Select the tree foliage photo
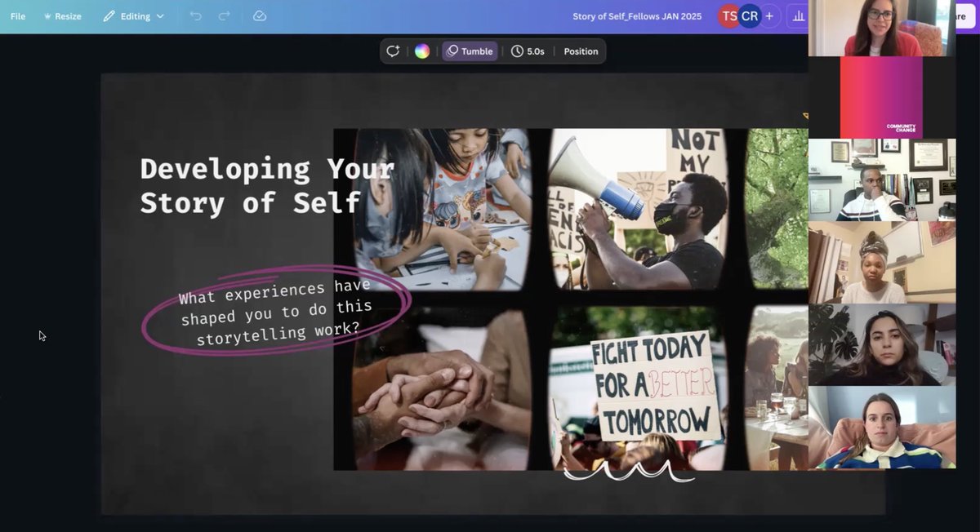980x532 pixels. pos(777,209)
